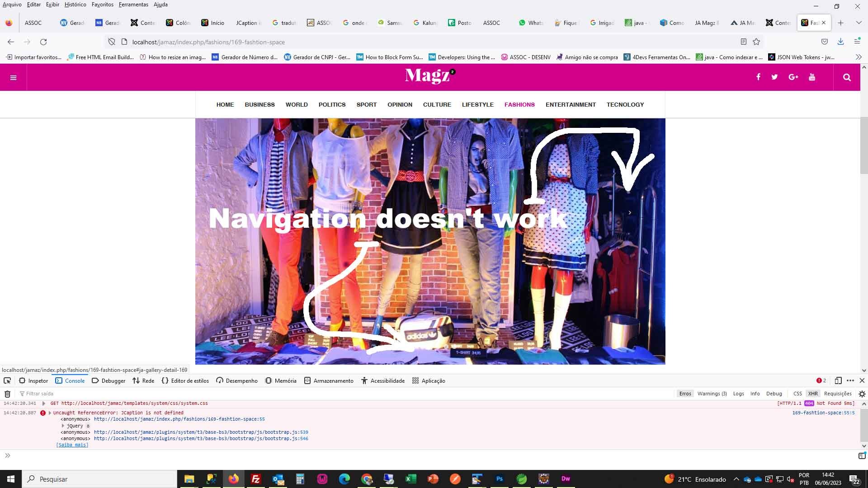Switch to the Debugger devtools tab
Viewport: 868px width, 488px height.
[x=108, y=381]
